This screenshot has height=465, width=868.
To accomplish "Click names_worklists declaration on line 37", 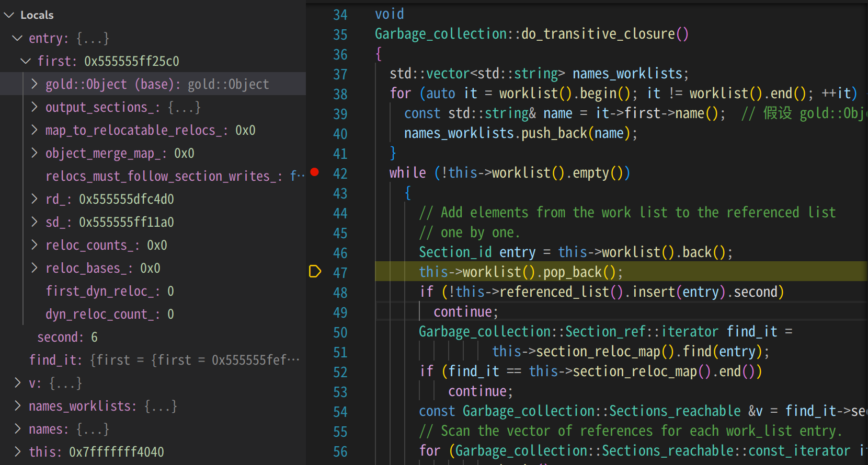I will tap(627, 74).
